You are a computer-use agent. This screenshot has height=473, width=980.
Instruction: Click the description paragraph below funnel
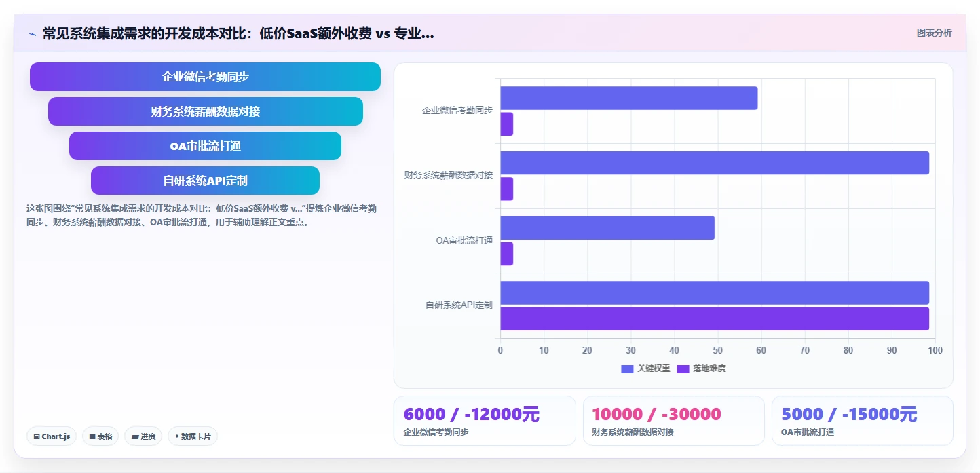point(202,215)
